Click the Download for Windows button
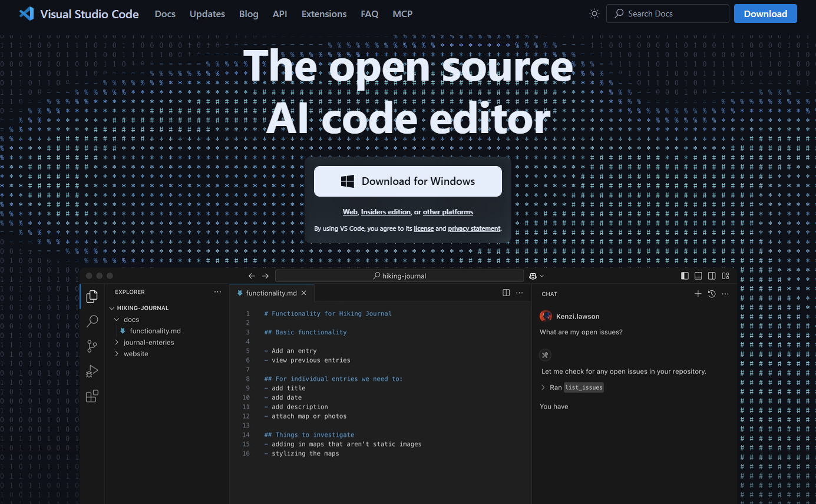 [x=408, y=181]
